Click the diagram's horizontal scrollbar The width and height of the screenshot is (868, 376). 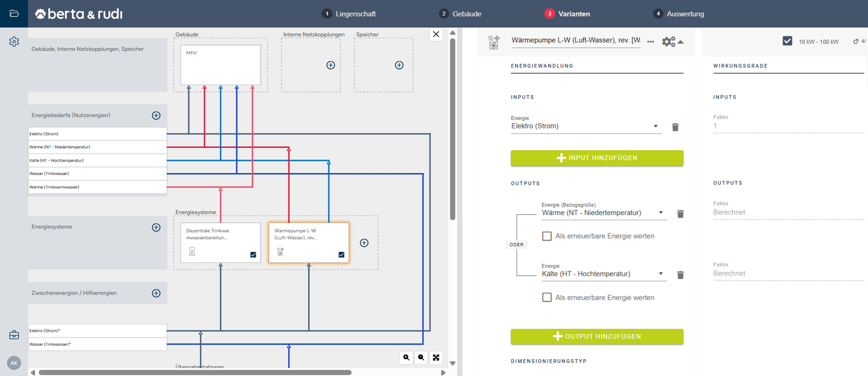pos(195,373)
